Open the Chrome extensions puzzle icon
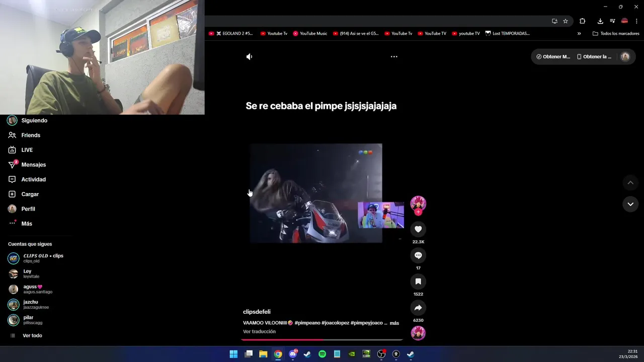Viewport: 644px width, 362px height. point(583,21)
